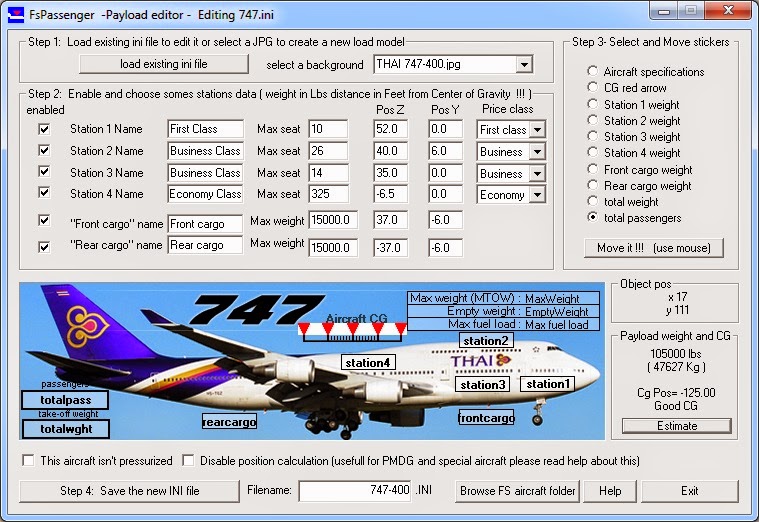This screenshot has width=759, height=522.
Task: Click the FsPassenger title bar app icon
Action: pos(15,15)
